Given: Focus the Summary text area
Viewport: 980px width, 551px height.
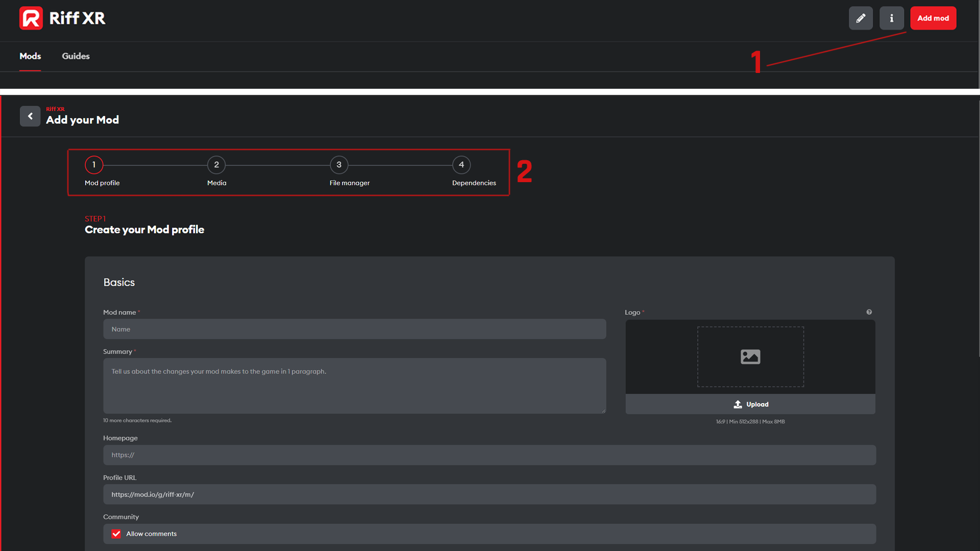Looking at the screenshot, I should (355, 386).
